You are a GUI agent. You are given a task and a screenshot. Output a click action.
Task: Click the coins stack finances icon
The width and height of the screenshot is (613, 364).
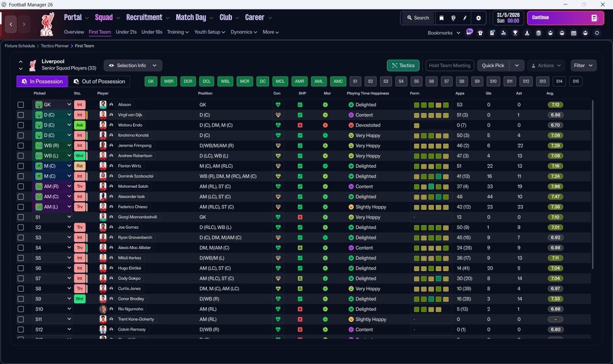click(x=539, y=33)
